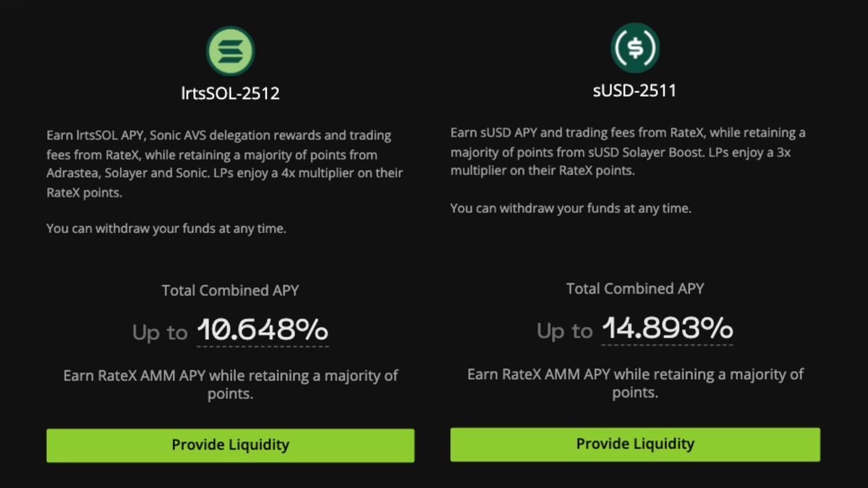Click 'Up to' label beside 10.648%
868x488 pixels.
[x=160, y=333]
